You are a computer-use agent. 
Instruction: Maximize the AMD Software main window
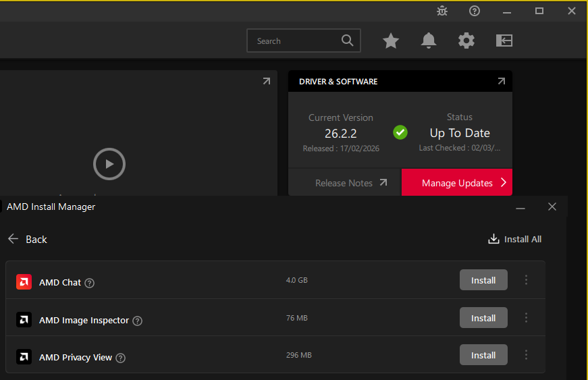point(539,11)
